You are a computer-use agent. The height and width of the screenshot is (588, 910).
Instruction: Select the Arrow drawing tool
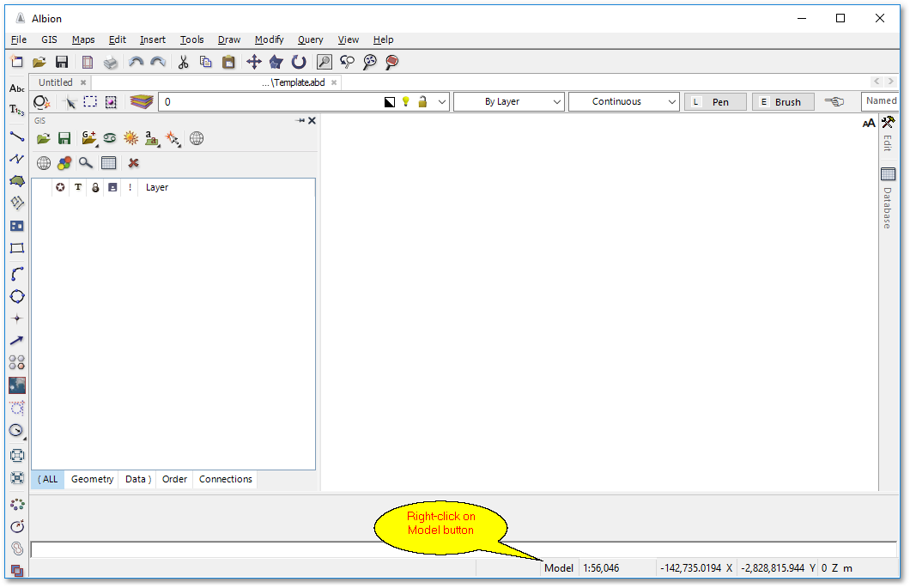coord(17,341)
